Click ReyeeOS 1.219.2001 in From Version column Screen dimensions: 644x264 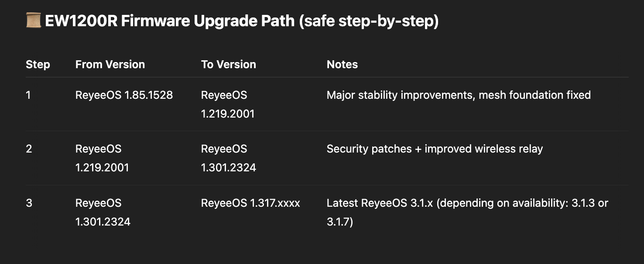102,158
